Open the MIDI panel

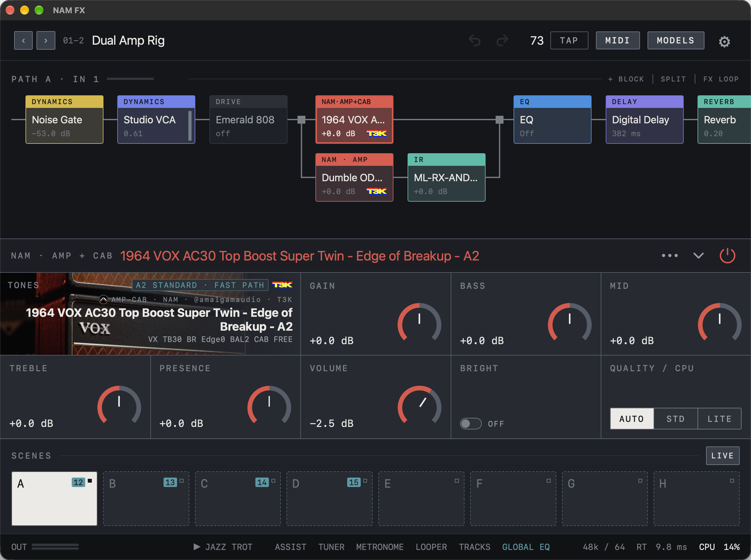pyautogui.click(x=618, y=41)
